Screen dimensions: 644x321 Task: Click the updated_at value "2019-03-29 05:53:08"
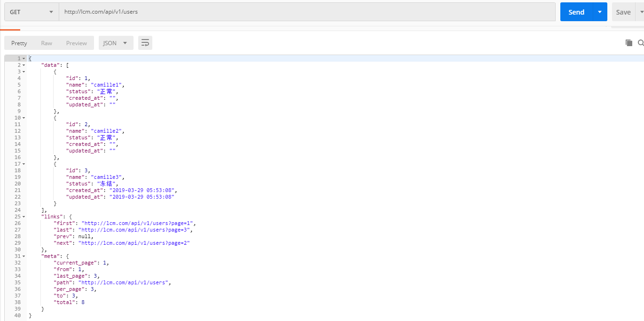(x=142, y=197)
